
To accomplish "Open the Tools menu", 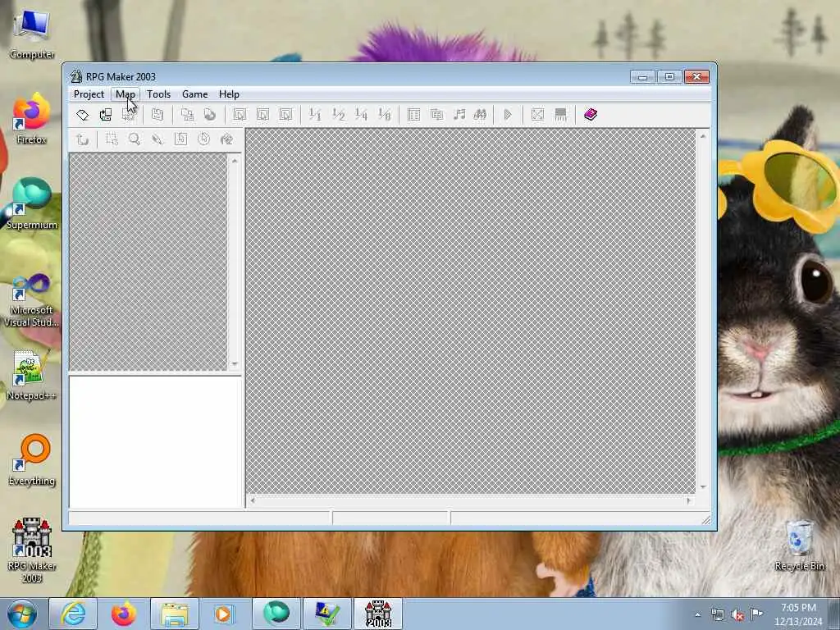I will [158, 94].
